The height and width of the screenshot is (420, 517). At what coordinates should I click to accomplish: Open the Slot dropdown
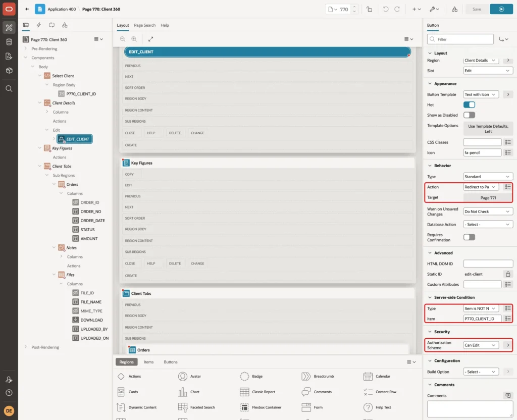click(x=488, y=71)
